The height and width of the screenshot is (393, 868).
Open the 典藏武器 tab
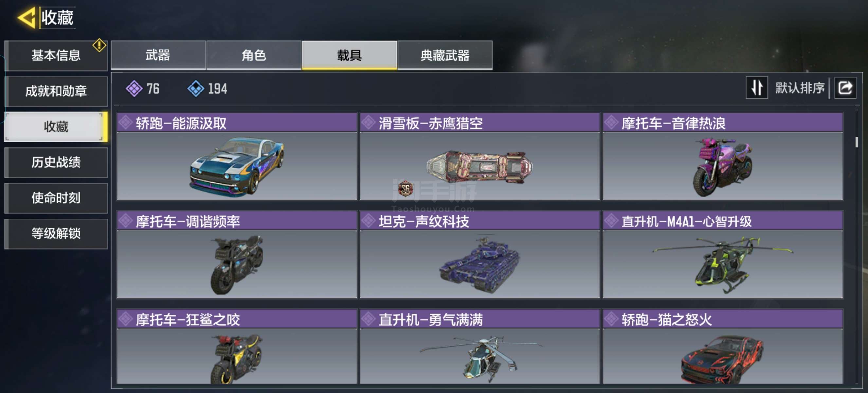[x=445, y=55]
